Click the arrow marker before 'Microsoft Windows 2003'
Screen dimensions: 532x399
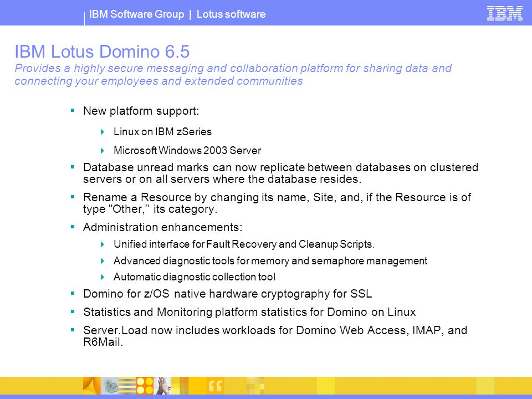(103, 150)
